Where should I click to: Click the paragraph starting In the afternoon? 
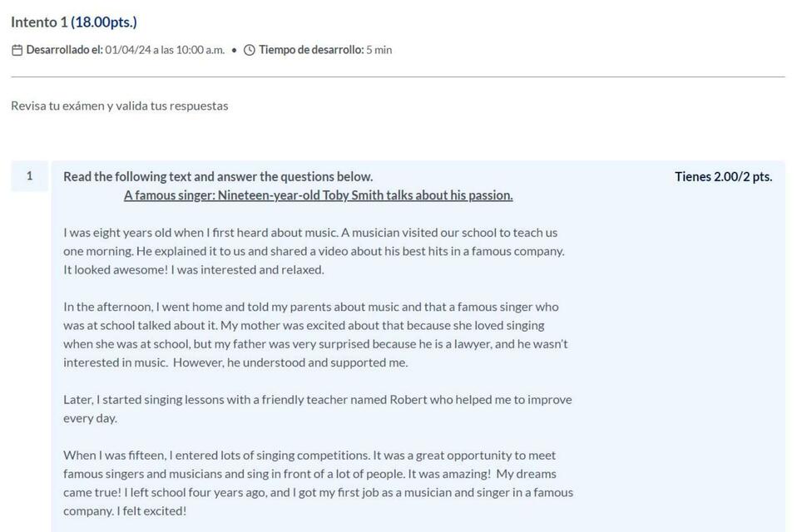pyautogui.click(x=315, y=334)
